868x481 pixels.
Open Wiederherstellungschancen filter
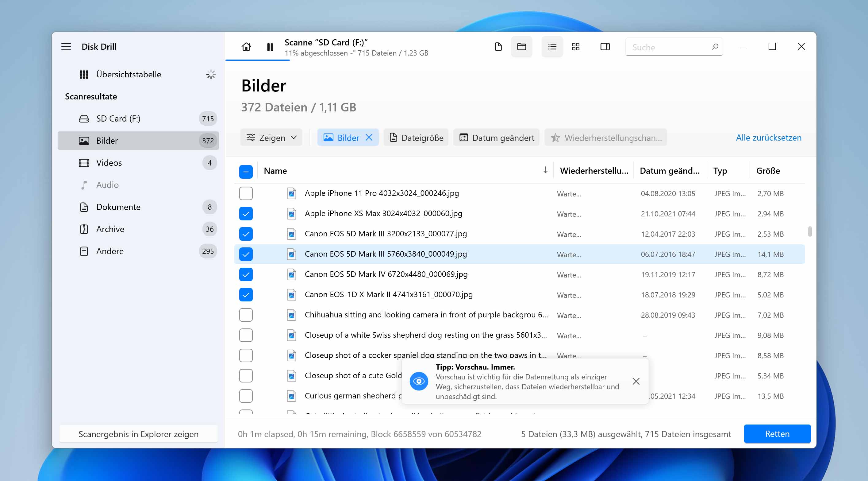[605, 138]
